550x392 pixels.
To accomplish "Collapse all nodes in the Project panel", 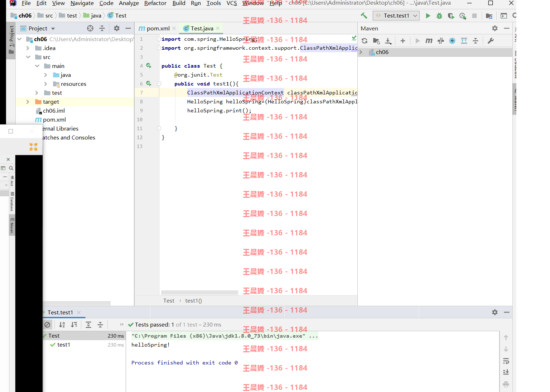I will coord(102,28).
